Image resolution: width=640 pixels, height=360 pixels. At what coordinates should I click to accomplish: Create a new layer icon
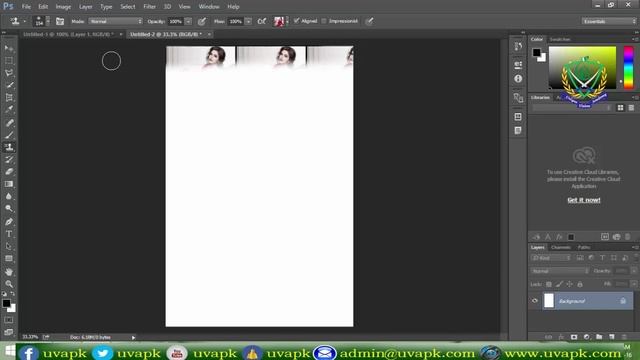611,337
